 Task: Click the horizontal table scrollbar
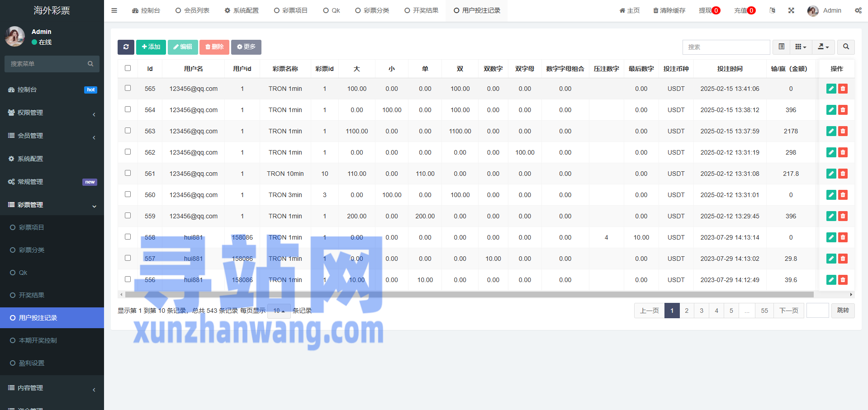pos(469,294)
